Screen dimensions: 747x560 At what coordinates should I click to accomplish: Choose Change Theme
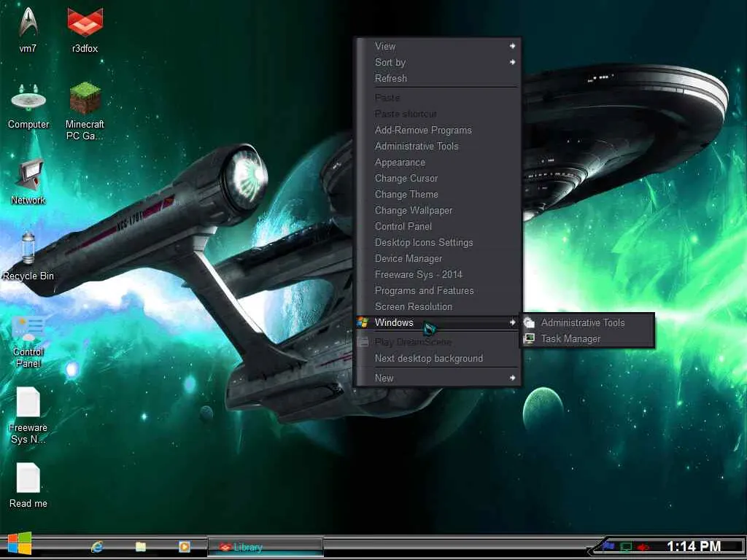[x=438, y=194]
